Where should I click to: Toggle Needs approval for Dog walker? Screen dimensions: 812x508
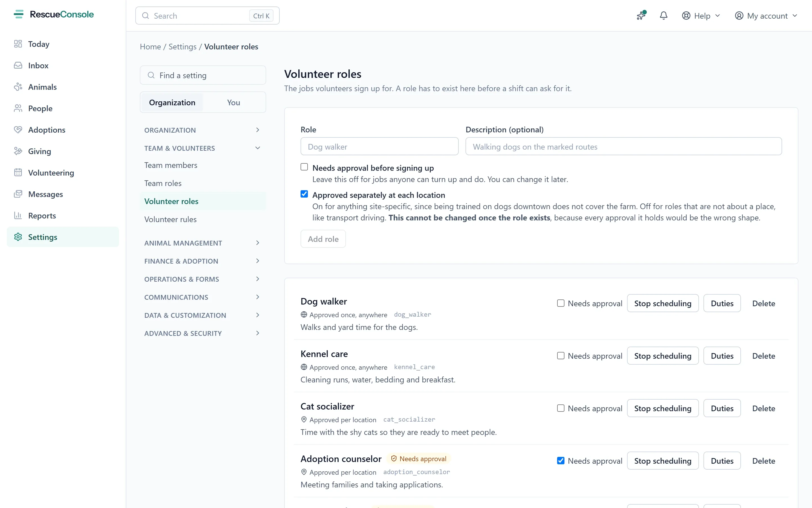pyautogui.click(x=561, y=303)
